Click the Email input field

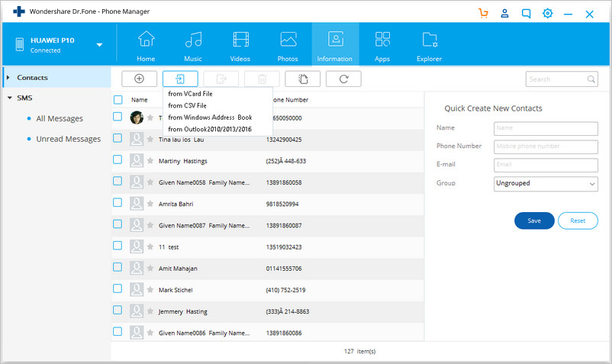pyautogui.click(x=546, y=165)
